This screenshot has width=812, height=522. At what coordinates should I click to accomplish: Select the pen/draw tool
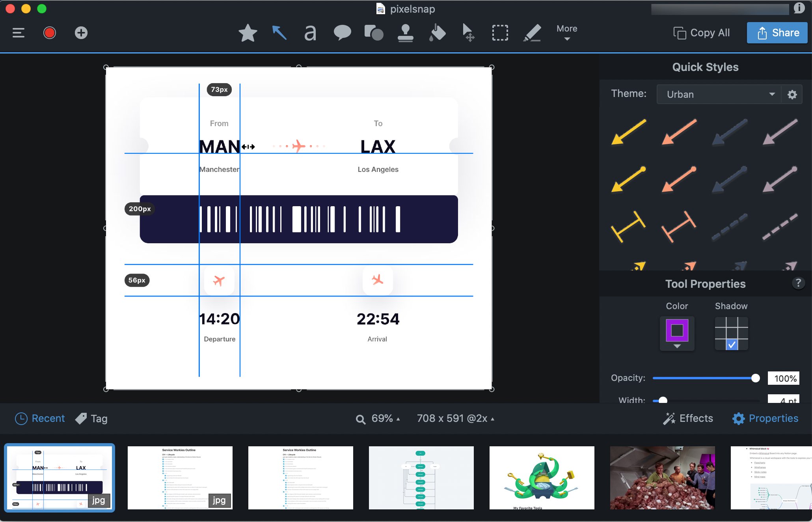click(531, 33)
